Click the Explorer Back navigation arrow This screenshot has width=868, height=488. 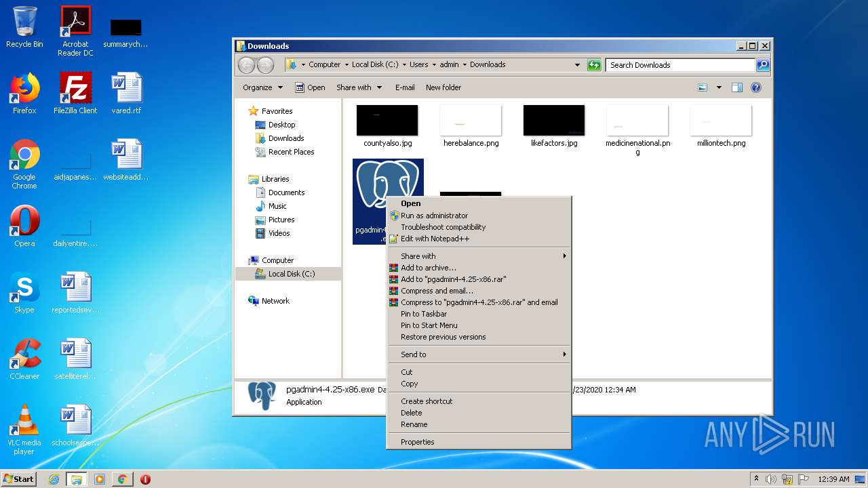click(246, 65)
